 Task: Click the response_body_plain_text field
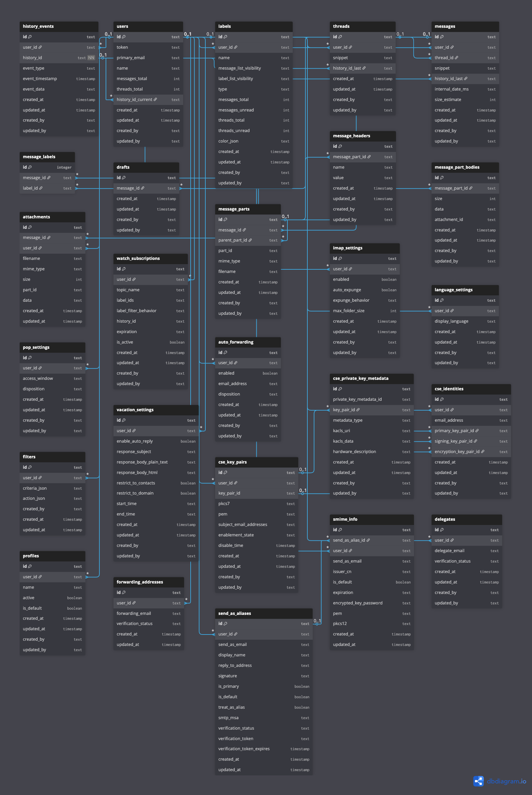156,462
